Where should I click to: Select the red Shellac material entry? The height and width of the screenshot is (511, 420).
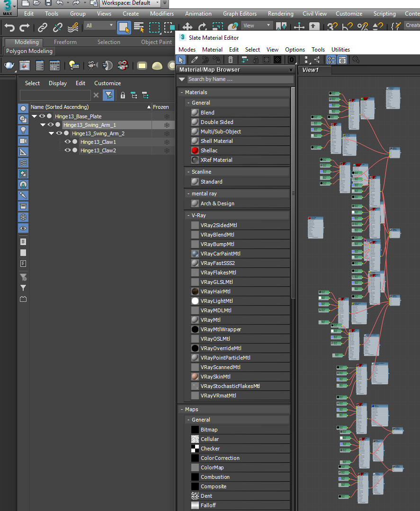[x=240, y=150]
